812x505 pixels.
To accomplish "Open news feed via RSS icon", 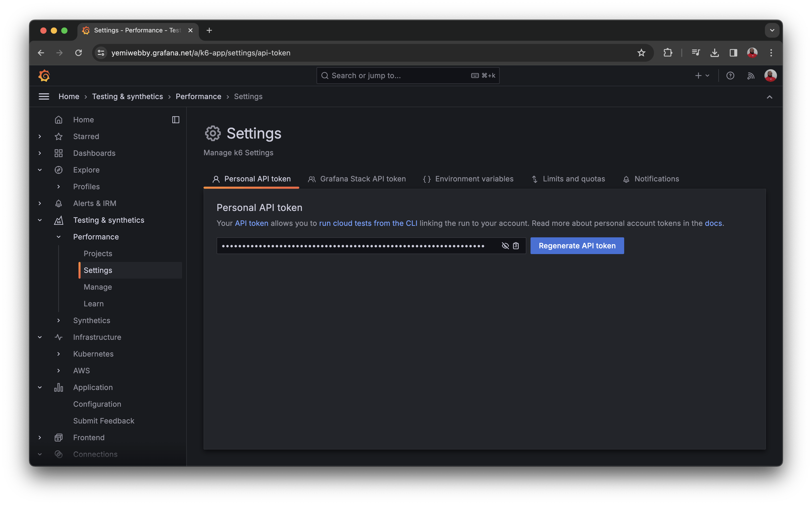I will tap(751, 76).
